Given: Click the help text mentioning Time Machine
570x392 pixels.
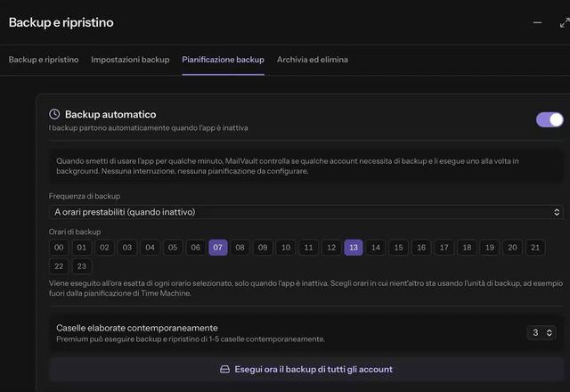Looking at the screenshot, I should click(x=305, y=288).
